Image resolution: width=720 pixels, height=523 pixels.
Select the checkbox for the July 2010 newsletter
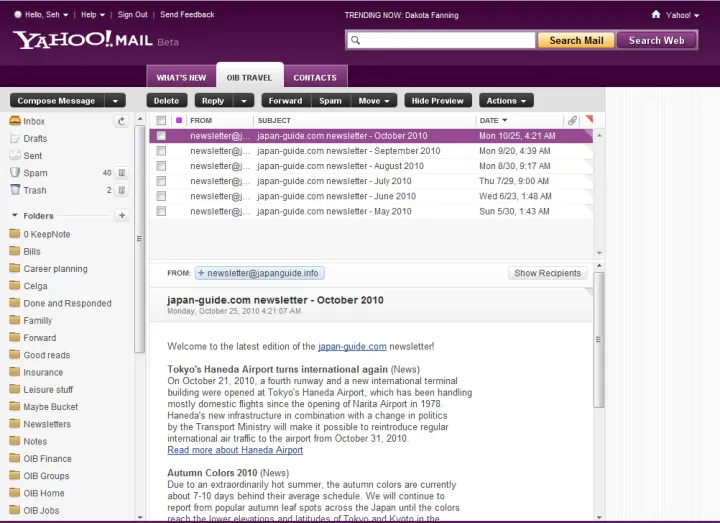click(x=161, y=181)
